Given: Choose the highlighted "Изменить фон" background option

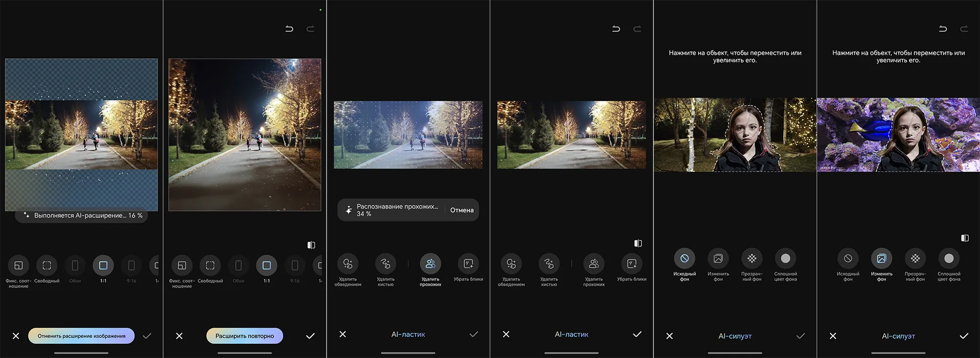Looking at the screenshot, I should pos(881,259).
